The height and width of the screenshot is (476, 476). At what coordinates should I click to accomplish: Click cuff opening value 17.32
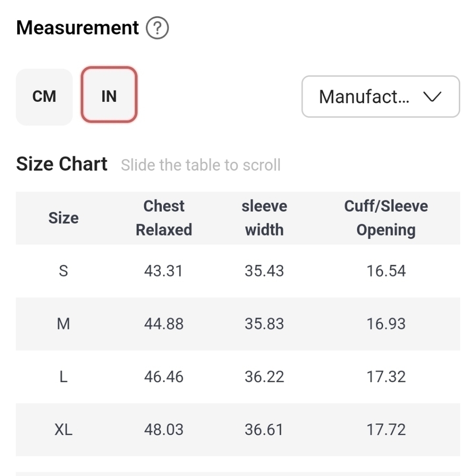[x=386, y=377]
